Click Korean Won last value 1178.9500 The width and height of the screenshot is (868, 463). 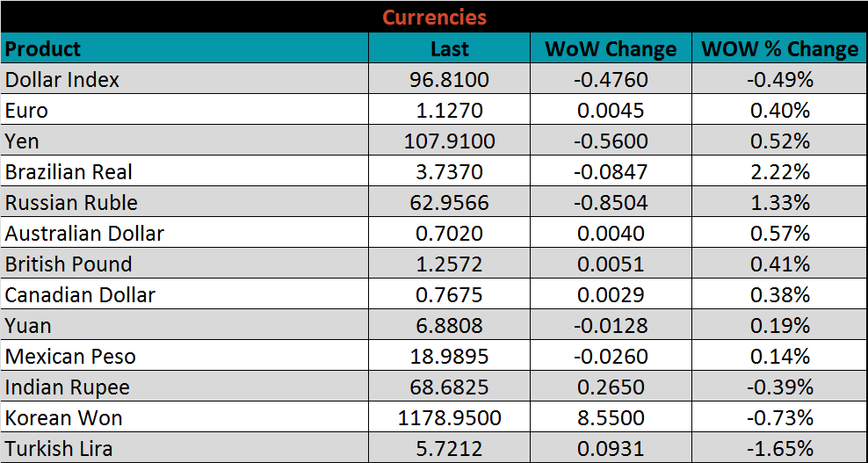(x=449, y=418)
